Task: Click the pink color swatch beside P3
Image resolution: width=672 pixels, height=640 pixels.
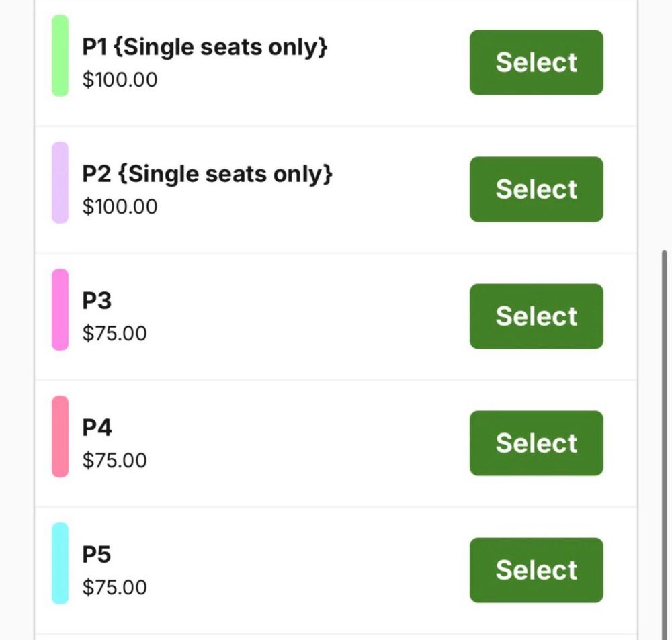Action: tap(59, 309)
